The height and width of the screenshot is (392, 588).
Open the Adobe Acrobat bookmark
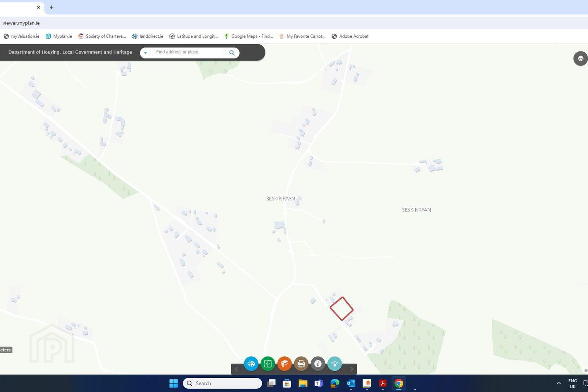[350, 36]
